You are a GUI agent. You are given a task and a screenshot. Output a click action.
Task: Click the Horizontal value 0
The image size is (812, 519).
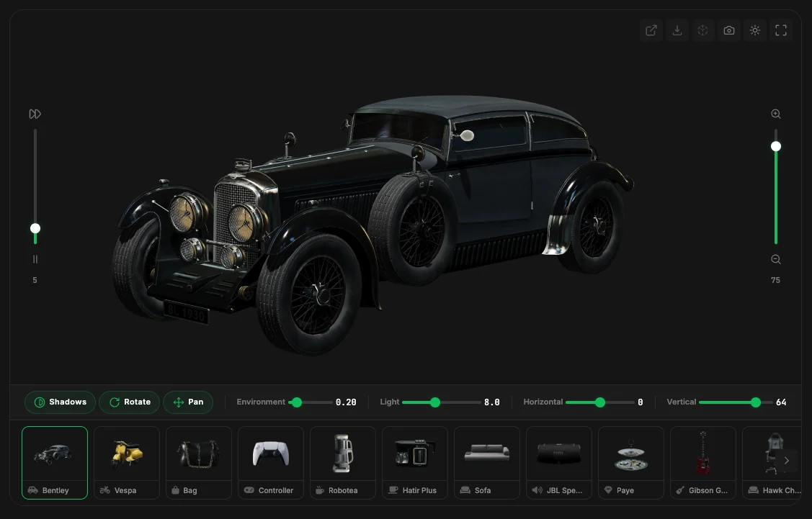[x=640, y=402]
